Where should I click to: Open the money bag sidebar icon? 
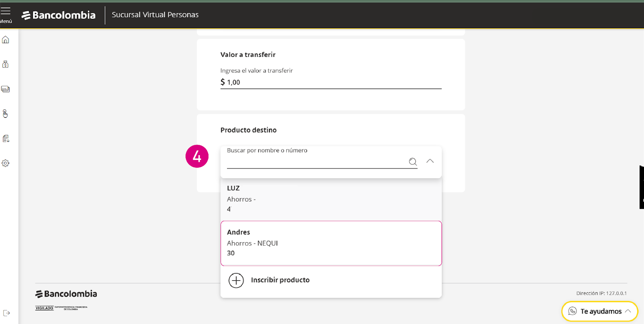click(6, 64)
